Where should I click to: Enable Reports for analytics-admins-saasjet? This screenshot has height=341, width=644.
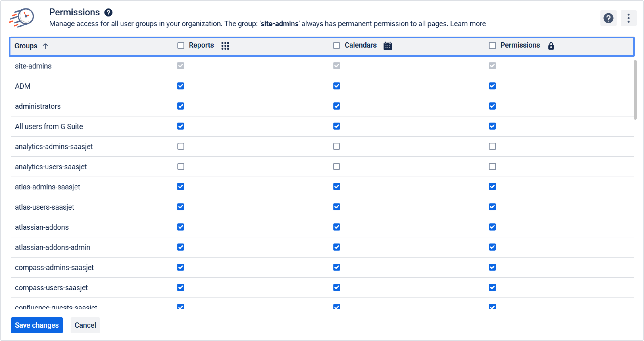[x=181, y=146]
